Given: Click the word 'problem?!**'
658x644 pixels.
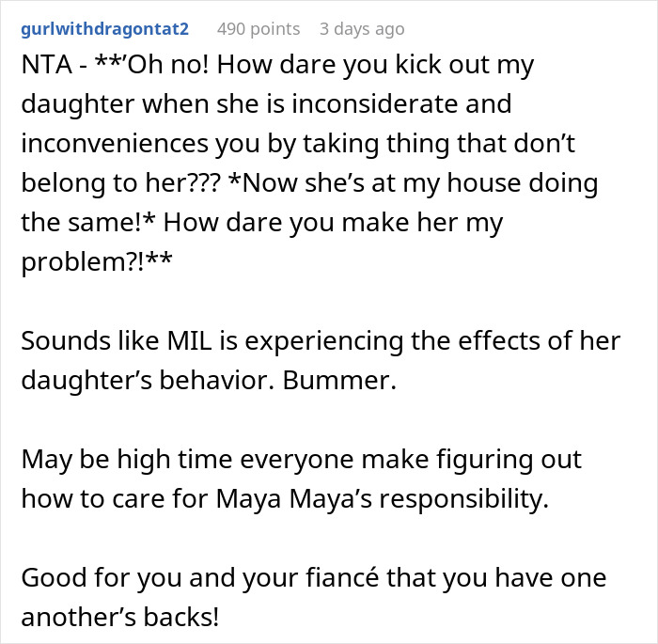Looking at the screenshot, I should [97, 262].
